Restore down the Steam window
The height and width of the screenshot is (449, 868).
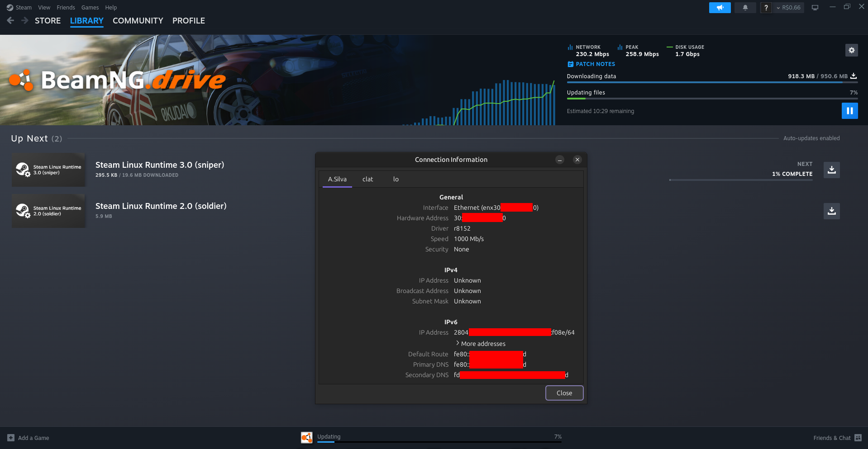click(x=847, y=7)
